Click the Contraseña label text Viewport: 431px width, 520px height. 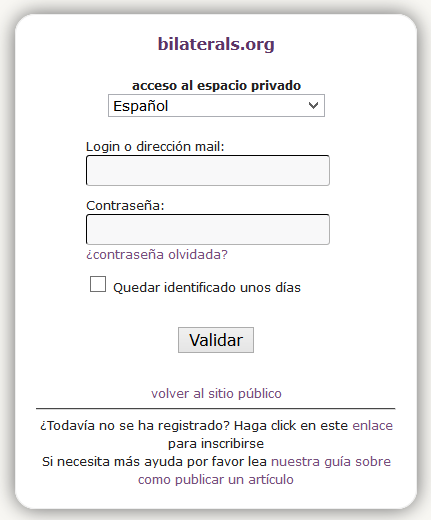click(x=125, y=206)
